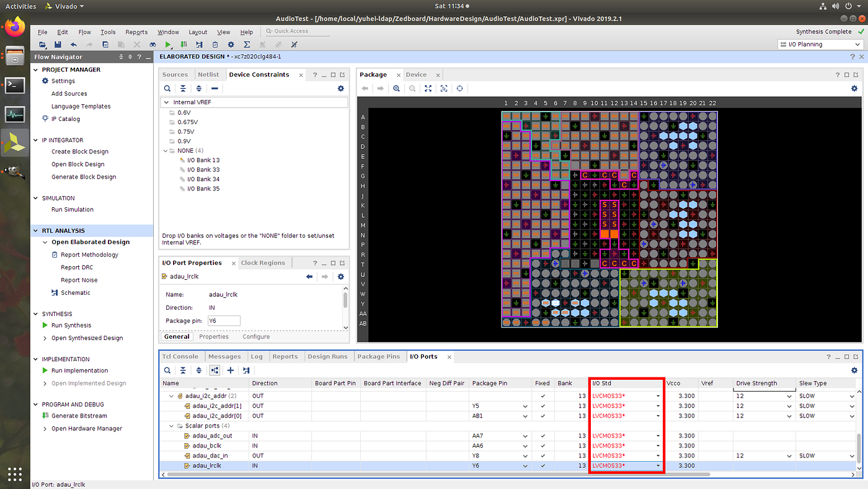Viewport: 868px width, 489px height.
Task: Switch to the Tcl Console tab
Action: 180,356
